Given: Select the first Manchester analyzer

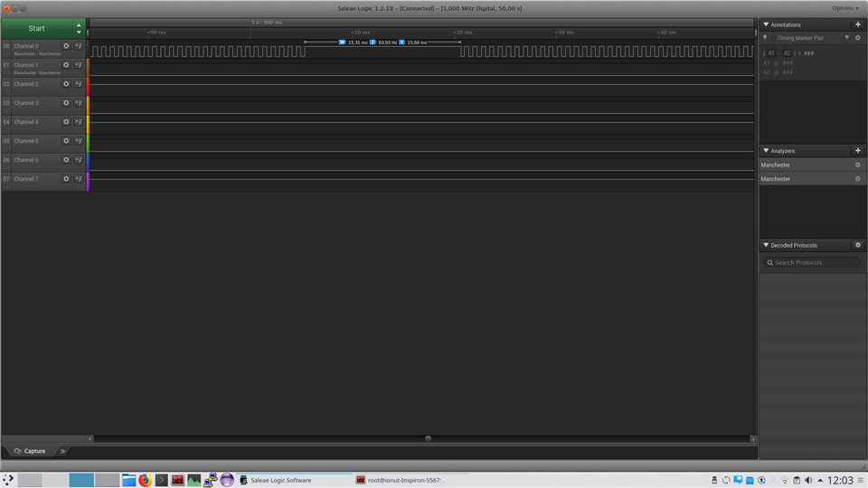Looking at the screenshot, I should pos(806,164).
